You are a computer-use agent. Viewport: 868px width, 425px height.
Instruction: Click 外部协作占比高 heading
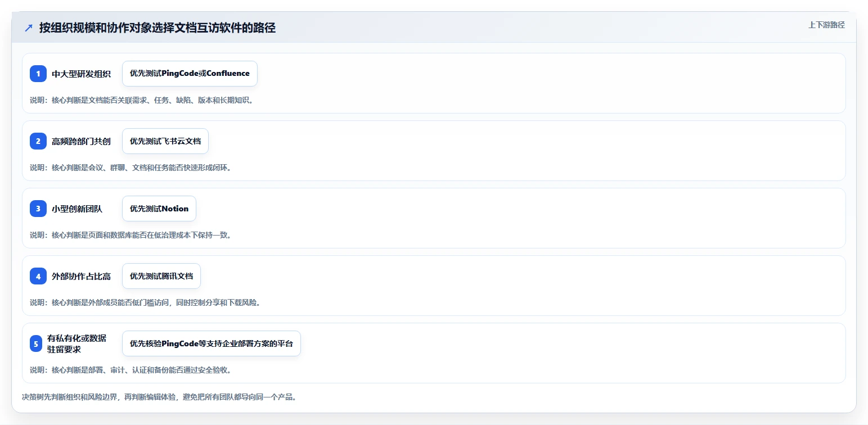(81, 276)
